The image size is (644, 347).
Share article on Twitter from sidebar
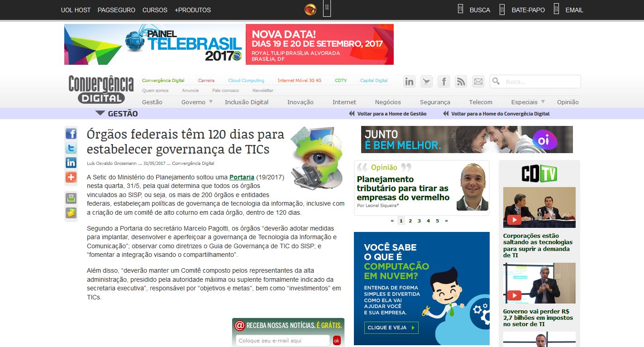(71, 148)
